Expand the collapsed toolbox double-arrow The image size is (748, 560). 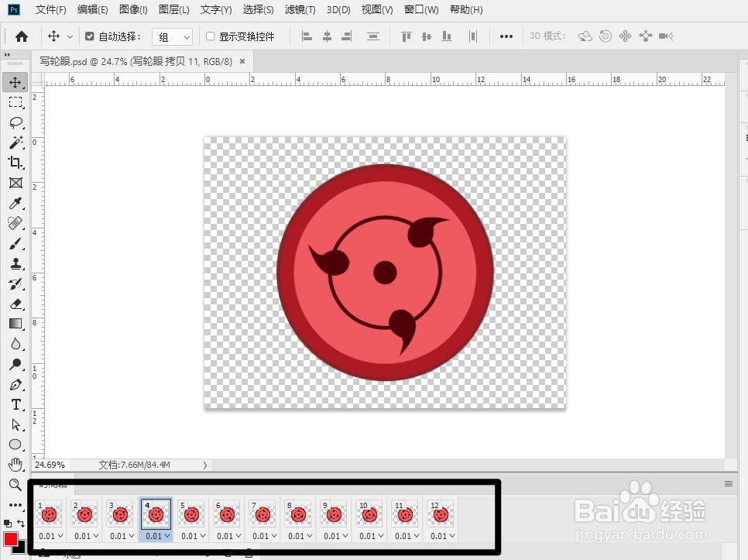pos(7,55)
